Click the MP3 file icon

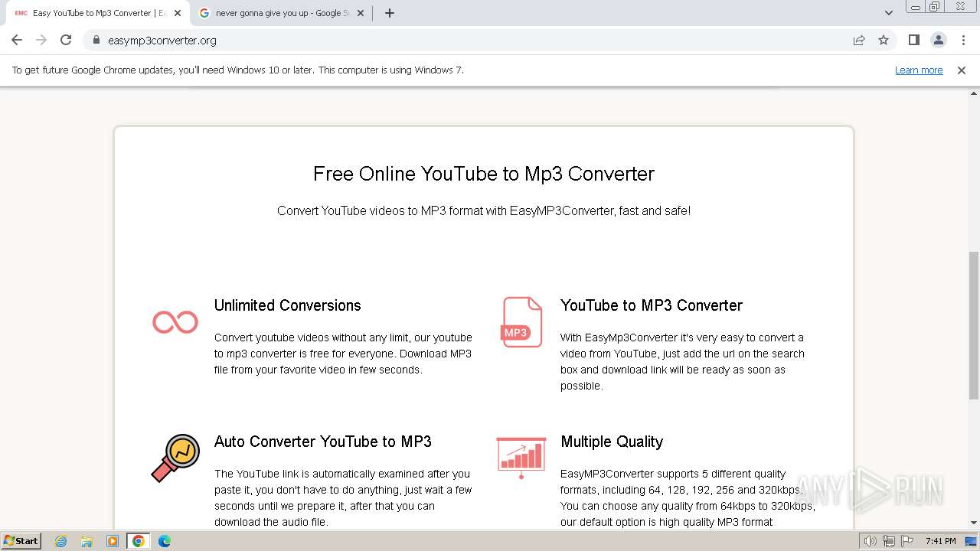tap(521, 322)
